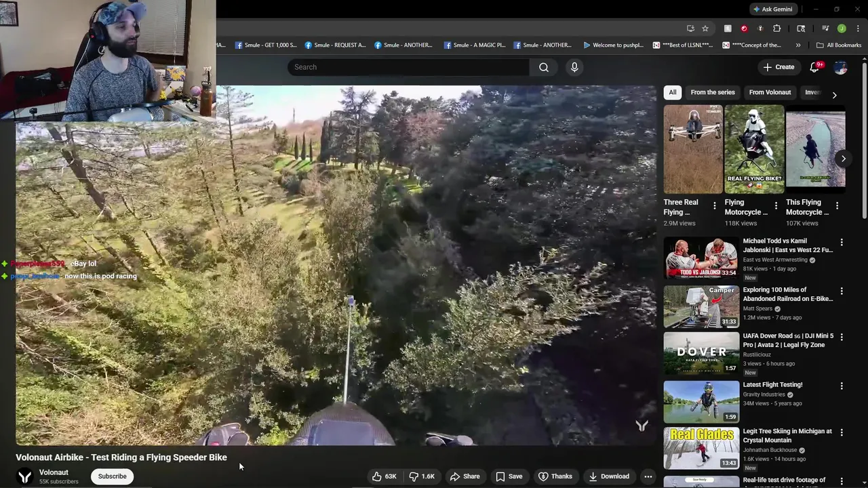Open options for UAFA Dover Road video
Screen dimensions: 868x488
(842, 337)
